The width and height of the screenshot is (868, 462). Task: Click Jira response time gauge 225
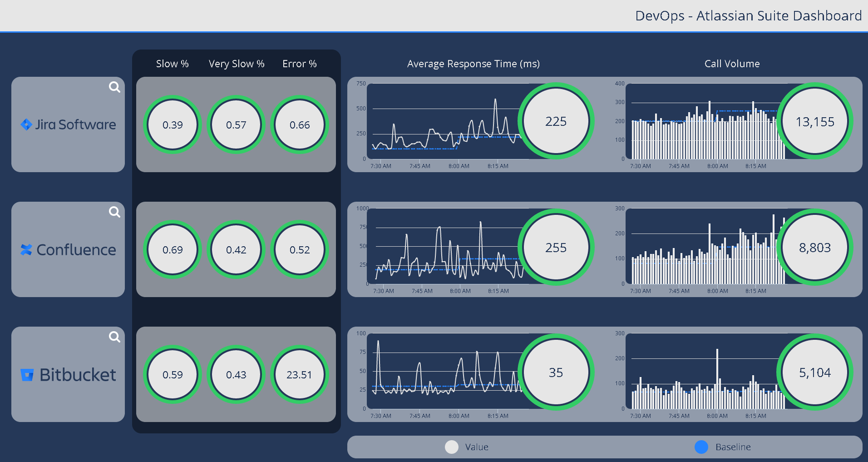pyautogui.click(x=556, y=121)
